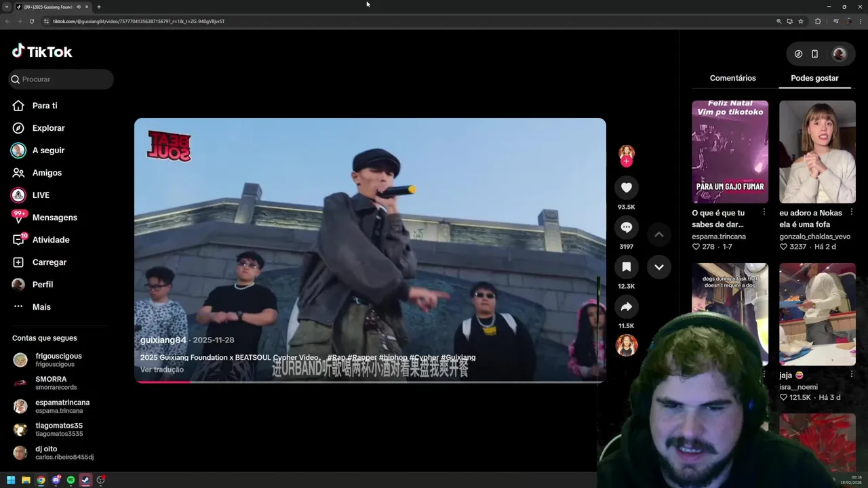This screenshot has width=868, height=488.
Task: Open Spotify from taskbar
Action: tap(71, 480)
